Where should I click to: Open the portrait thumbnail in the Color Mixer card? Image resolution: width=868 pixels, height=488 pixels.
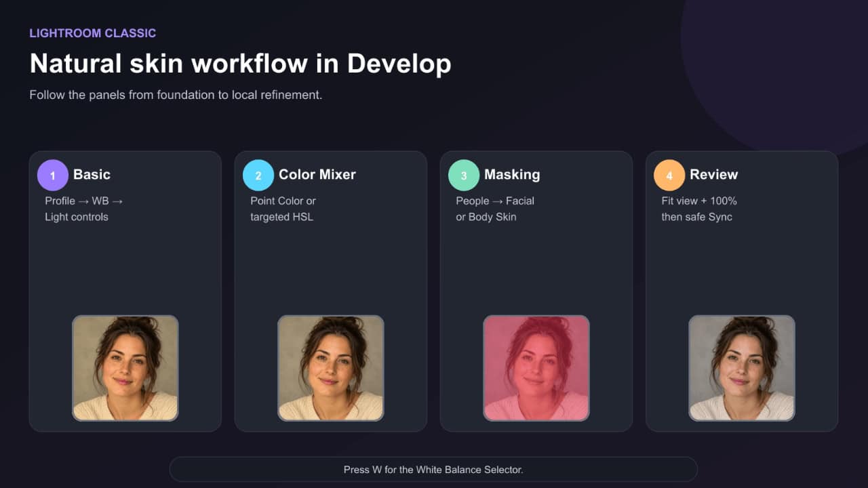click(x=331, y=368)
